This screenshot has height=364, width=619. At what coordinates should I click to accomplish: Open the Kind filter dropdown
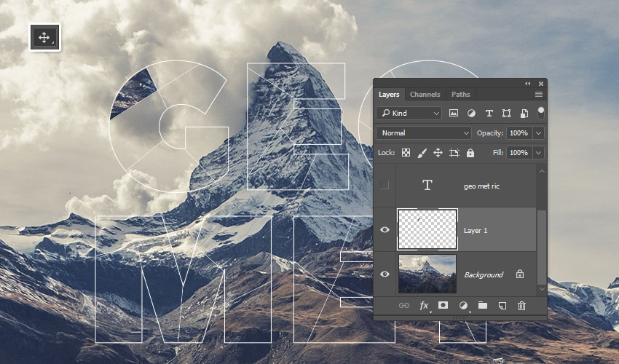tap(409, 114)
